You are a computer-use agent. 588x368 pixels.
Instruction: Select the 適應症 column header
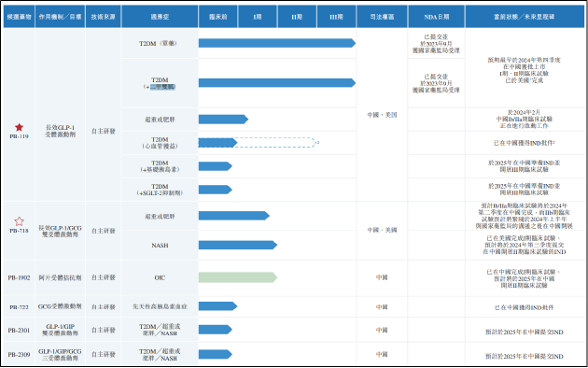(x=160, y=17)
